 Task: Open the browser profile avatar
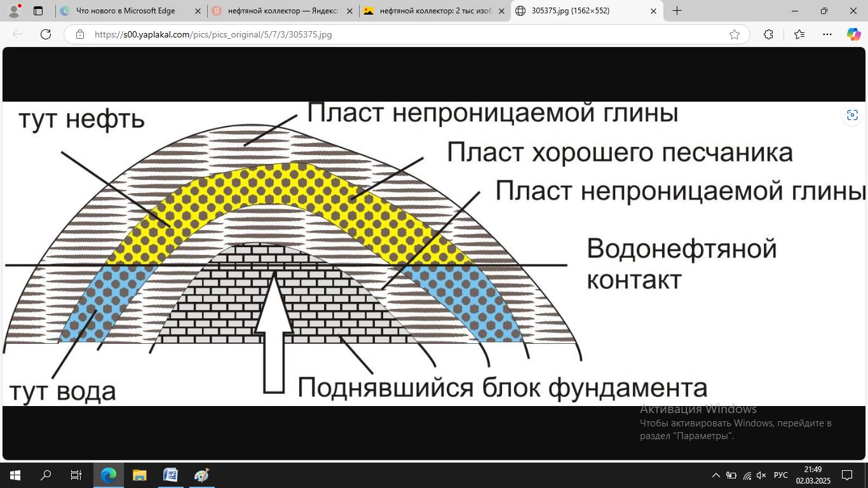pyautogui.click(x=14, y=11)
